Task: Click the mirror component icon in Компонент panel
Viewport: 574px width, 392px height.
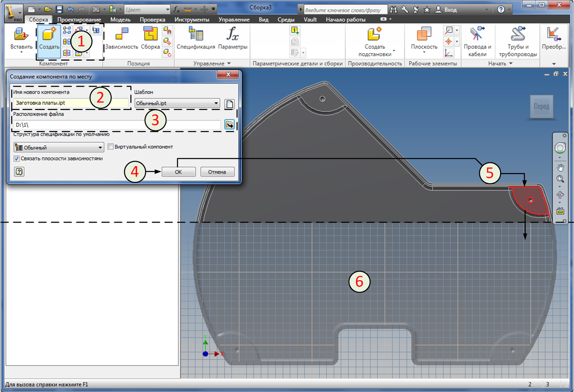Action: [x=67, y=53]
